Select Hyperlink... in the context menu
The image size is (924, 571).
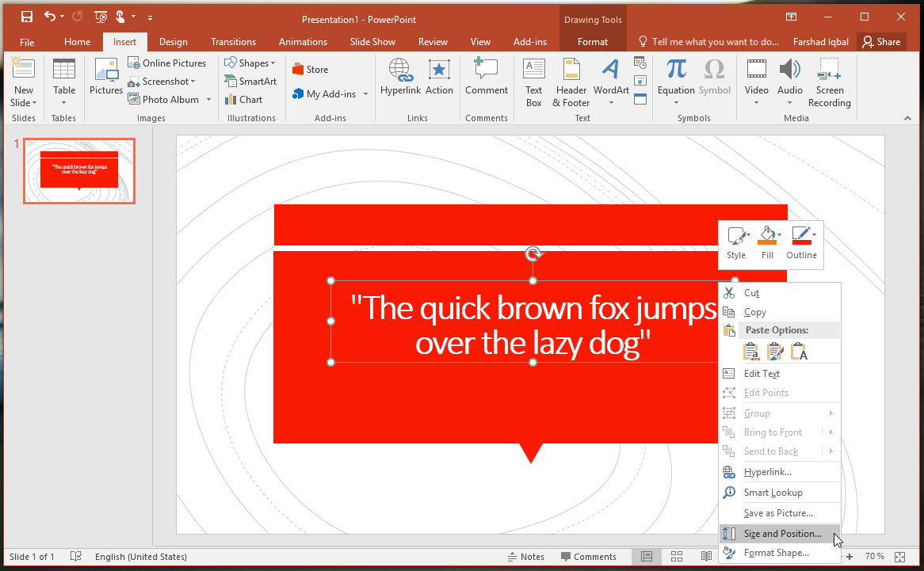[767, 472]
